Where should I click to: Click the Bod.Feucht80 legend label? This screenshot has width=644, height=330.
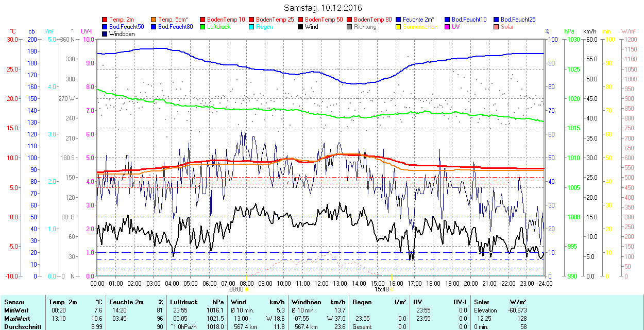[175, 27]
